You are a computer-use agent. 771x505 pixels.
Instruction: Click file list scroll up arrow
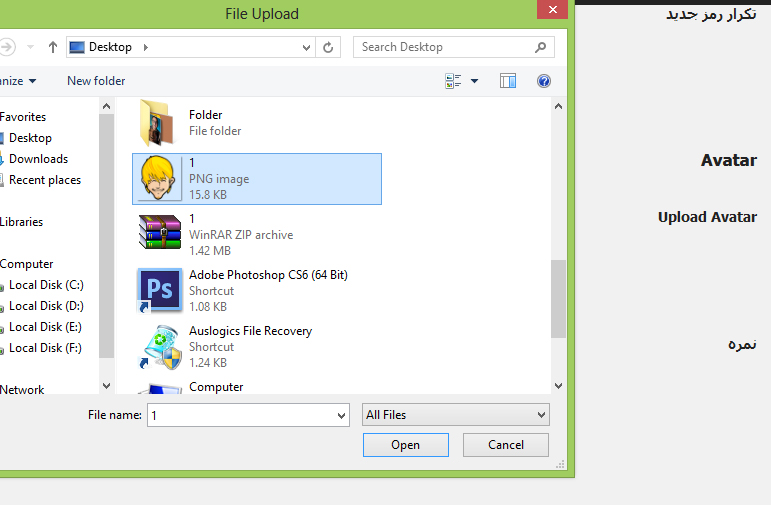[x=558, y=106]
